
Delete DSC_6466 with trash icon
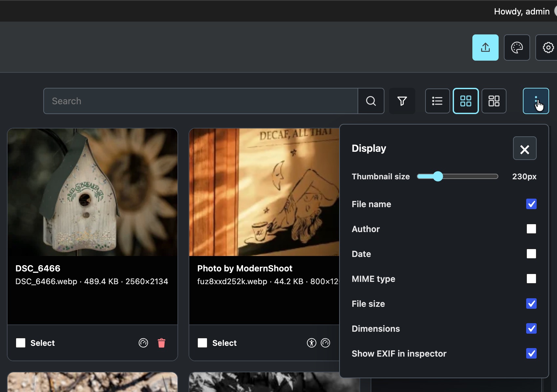(161, 343)
